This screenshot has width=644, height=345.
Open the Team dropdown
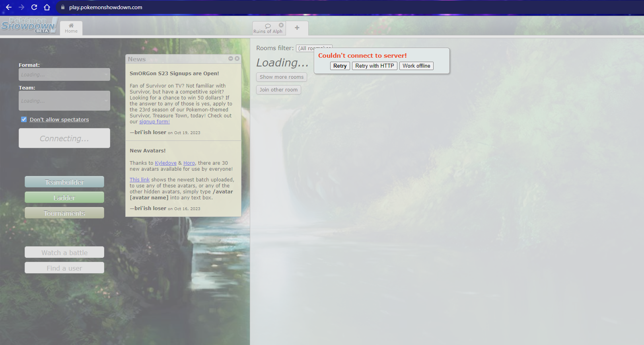(x=64, y=101)
